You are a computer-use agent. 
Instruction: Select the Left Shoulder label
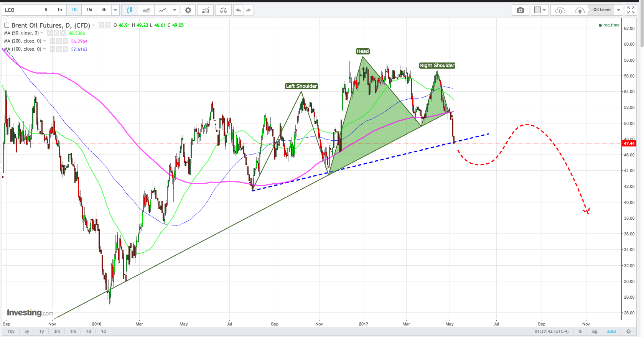[301, 86]
